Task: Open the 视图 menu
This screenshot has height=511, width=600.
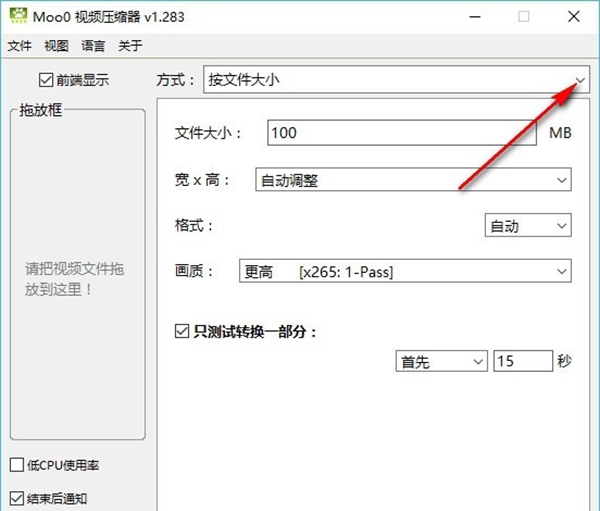Action: click(x=57, y=46)
